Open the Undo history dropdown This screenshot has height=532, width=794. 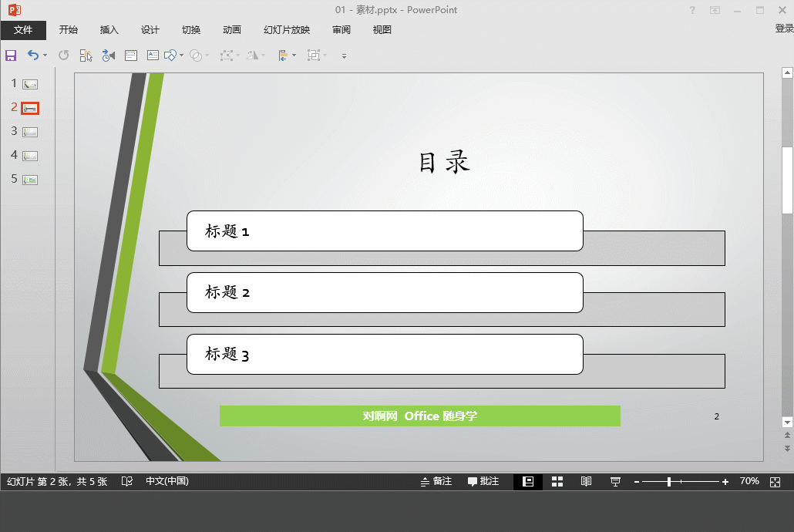[x=44, y=55]
